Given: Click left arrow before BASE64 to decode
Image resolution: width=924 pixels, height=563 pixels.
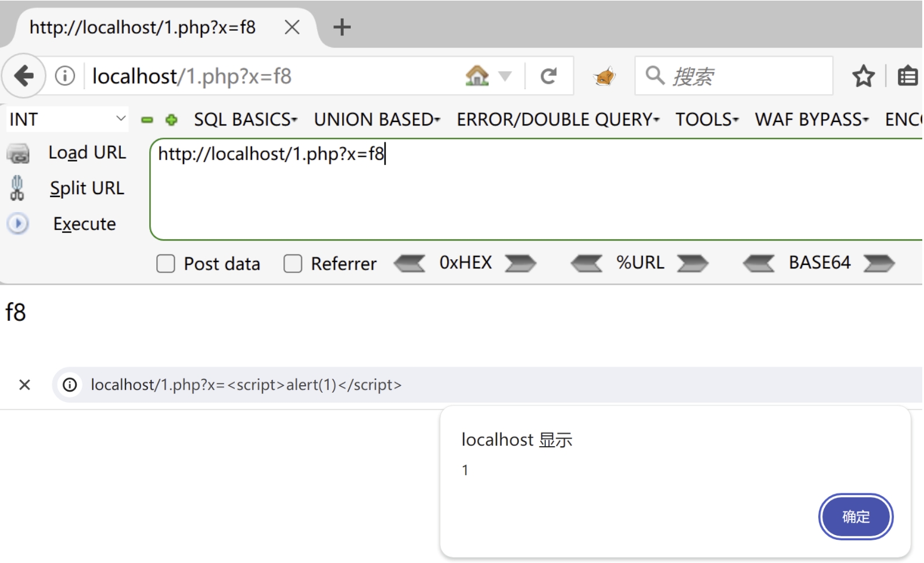Looking at the screenshot, I should (758, 264).
